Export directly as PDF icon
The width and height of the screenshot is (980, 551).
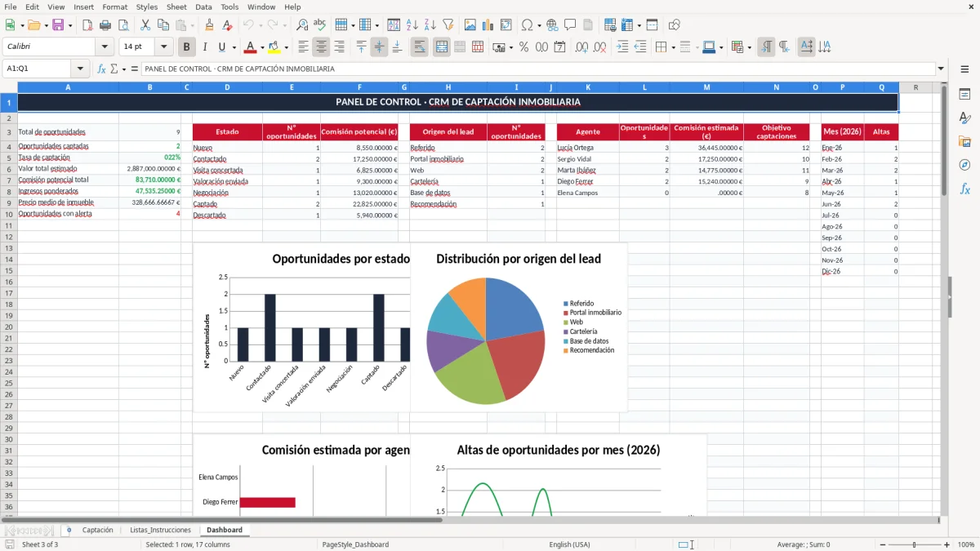(87, 25)
